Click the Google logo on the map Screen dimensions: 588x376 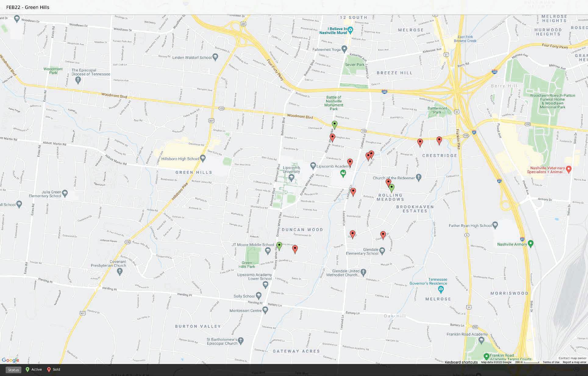[x=10, y=360]
